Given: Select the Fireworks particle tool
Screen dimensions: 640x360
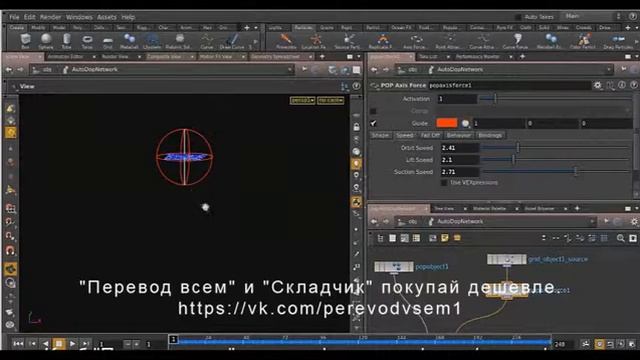Looking at the screenshot, I should 286,41.
